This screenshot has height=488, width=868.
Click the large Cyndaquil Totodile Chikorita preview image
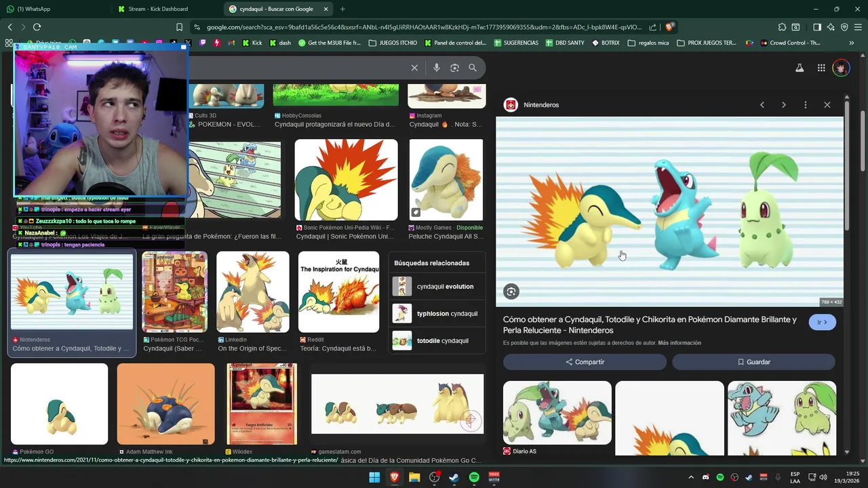coord(669,211)
